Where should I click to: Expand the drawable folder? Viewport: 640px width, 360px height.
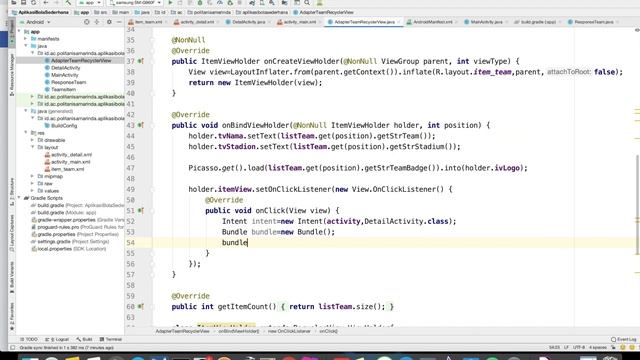coord(33,140)
